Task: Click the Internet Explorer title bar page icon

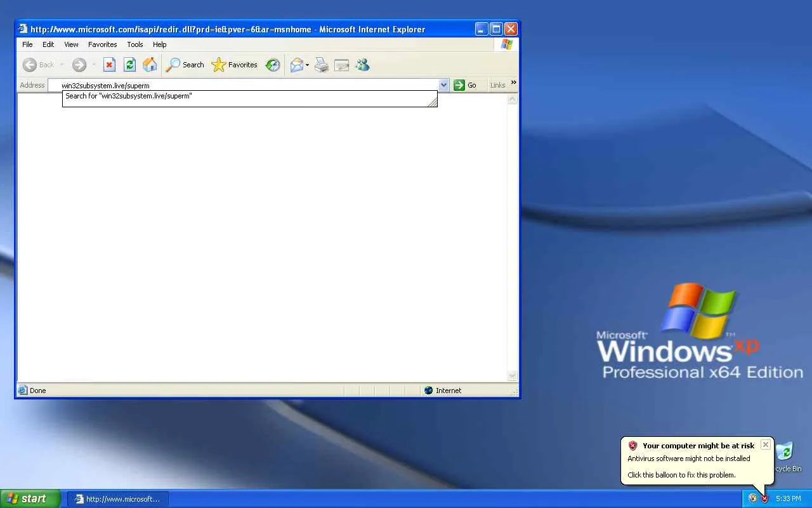Action: (23, 29)
